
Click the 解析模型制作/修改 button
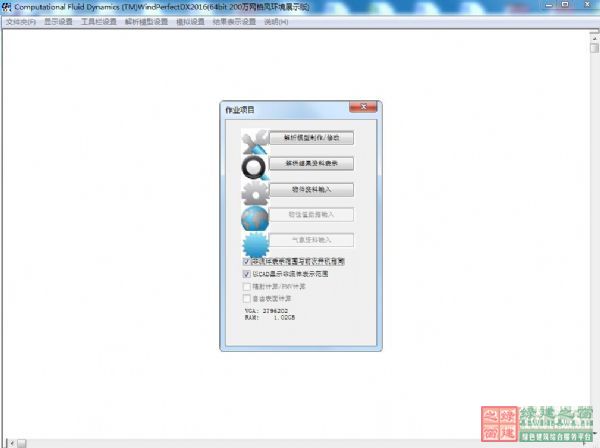(x=311, y=137)
